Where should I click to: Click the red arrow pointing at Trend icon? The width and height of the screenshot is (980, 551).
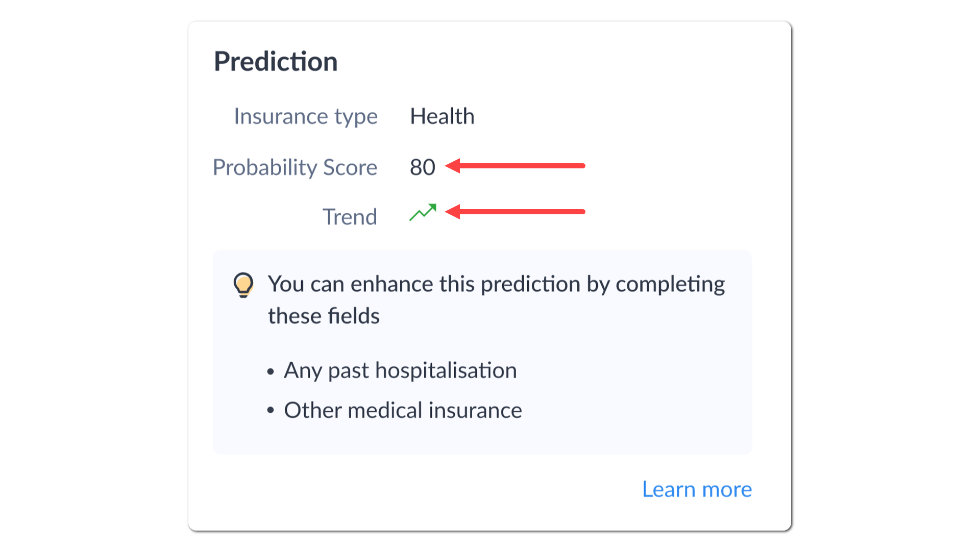click(x=516, y=212)
